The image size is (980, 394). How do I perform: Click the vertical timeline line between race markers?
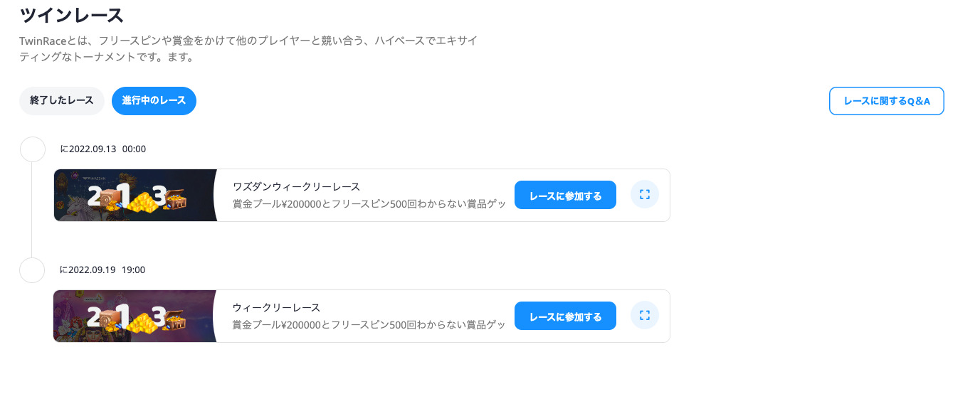(x=32, y=210)
